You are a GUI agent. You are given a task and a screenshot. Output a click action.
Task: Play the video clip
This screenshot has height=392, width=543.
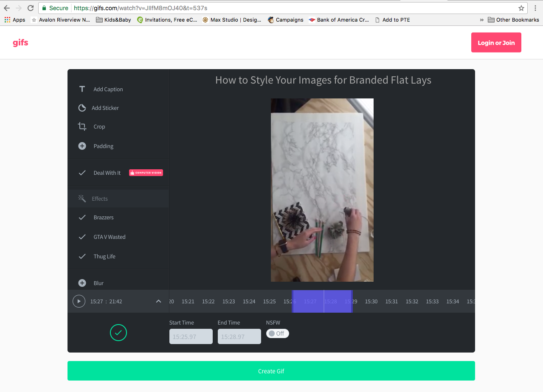coord(79,301)
